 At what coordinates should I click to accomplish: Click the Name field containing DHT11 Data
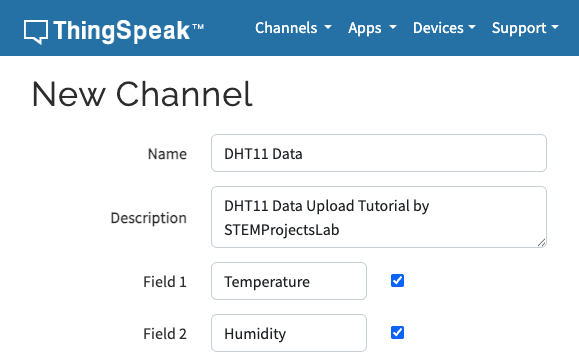(379, 153)
